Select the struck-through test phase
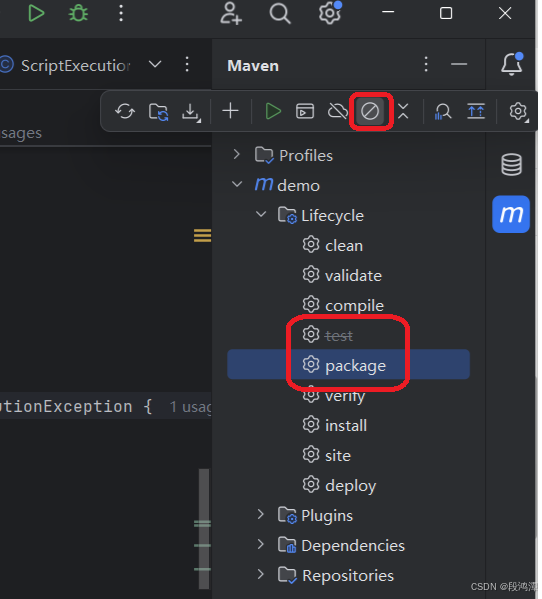Image resolution: width=542 pixels, height=599 pixels. coord(339,335)
